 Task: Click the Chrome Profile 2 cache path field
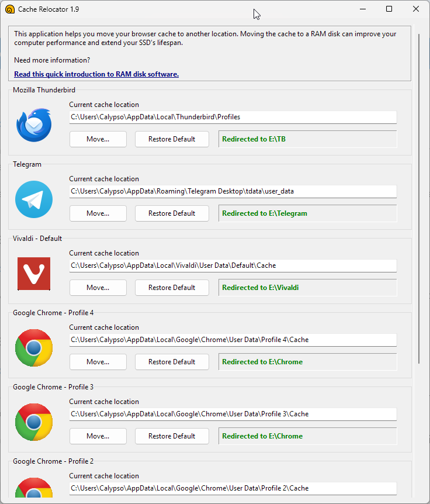pos(233,488)
